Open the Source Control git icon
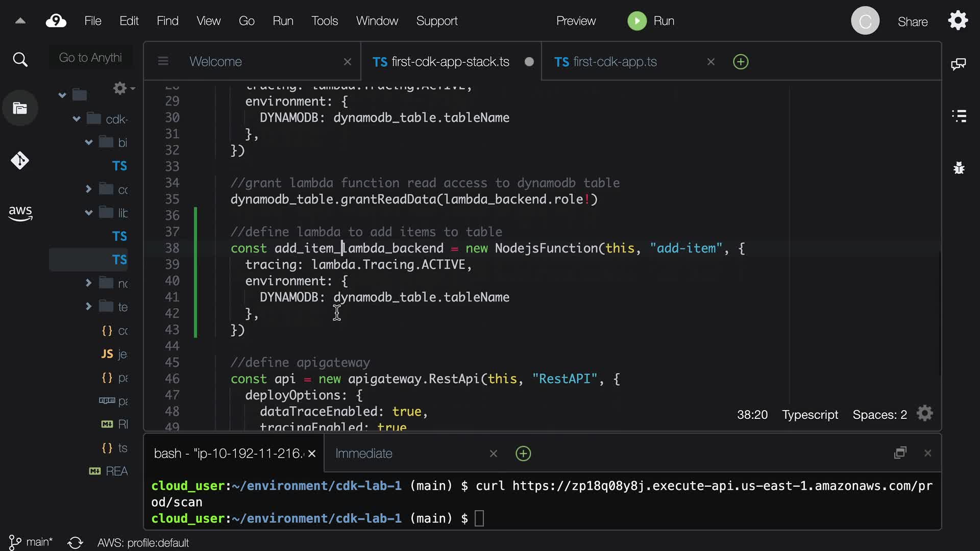 (20, 160)
